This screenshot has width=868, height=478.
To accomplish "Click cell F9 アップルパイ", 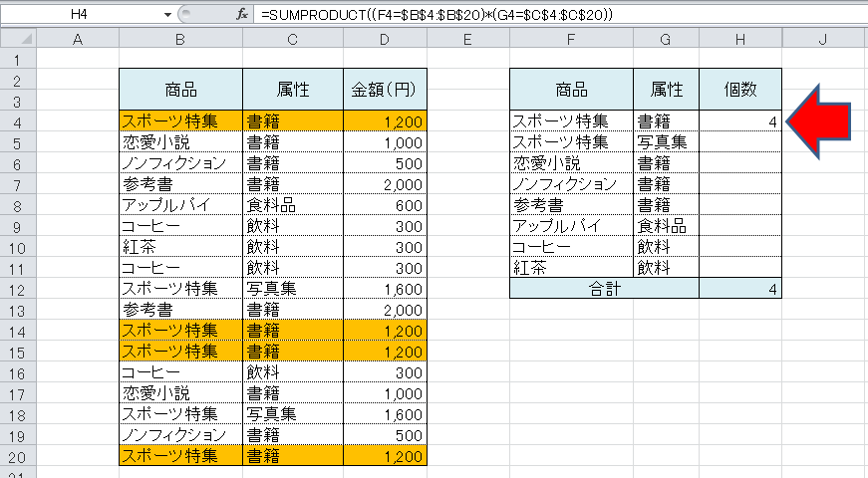I will [571, 226].
